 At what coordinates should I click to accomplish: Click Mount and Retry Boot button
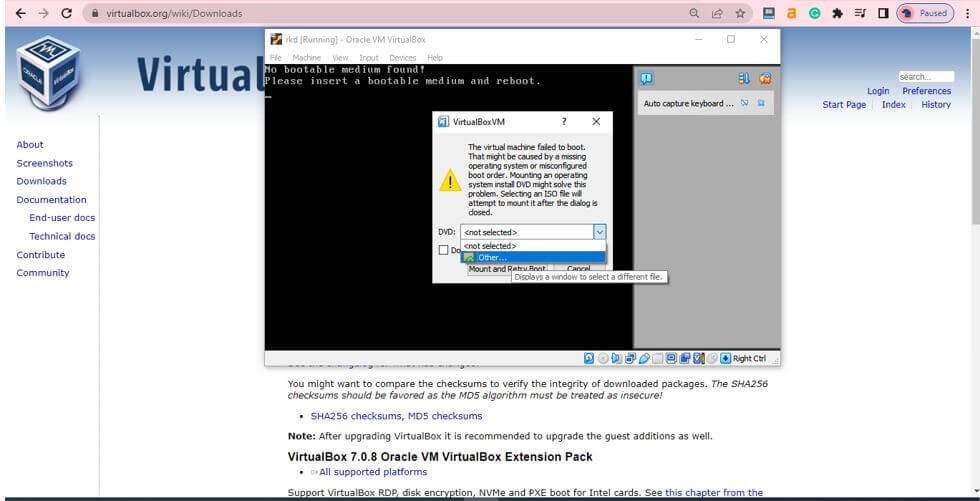click(508, 269)
